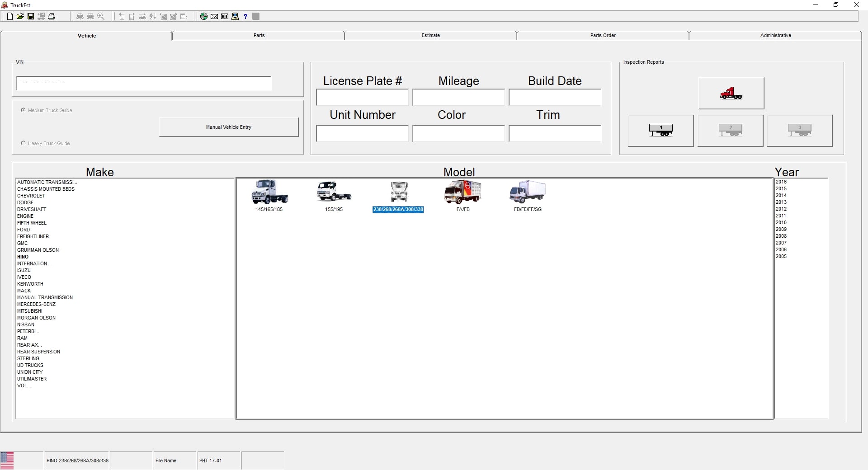Select the Heavy Truck Guide radio button
868x470 pixels.
(x=24, y=143)
